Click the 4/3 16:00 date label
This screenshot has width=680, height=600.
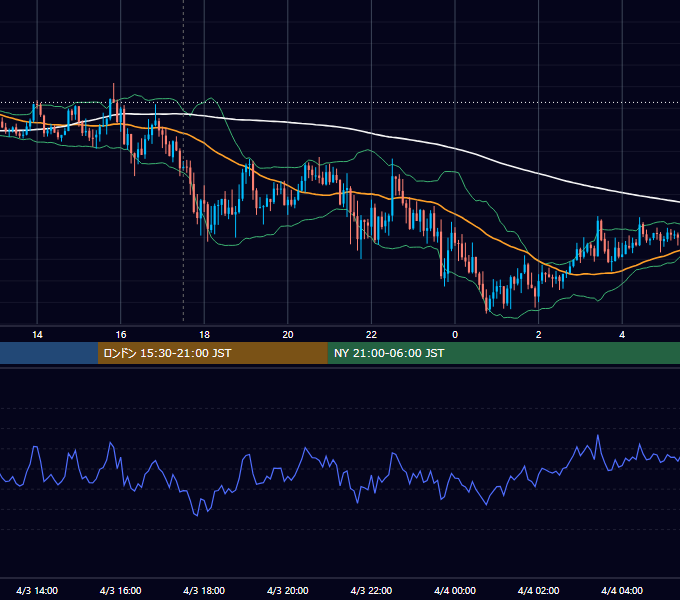point(121,590)
